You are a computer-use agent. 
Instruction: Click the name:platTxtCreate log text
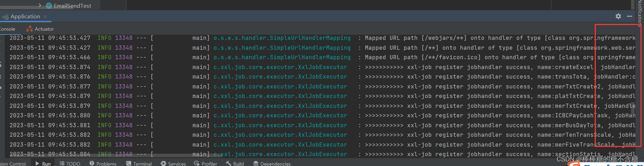[x=569, y=96]
